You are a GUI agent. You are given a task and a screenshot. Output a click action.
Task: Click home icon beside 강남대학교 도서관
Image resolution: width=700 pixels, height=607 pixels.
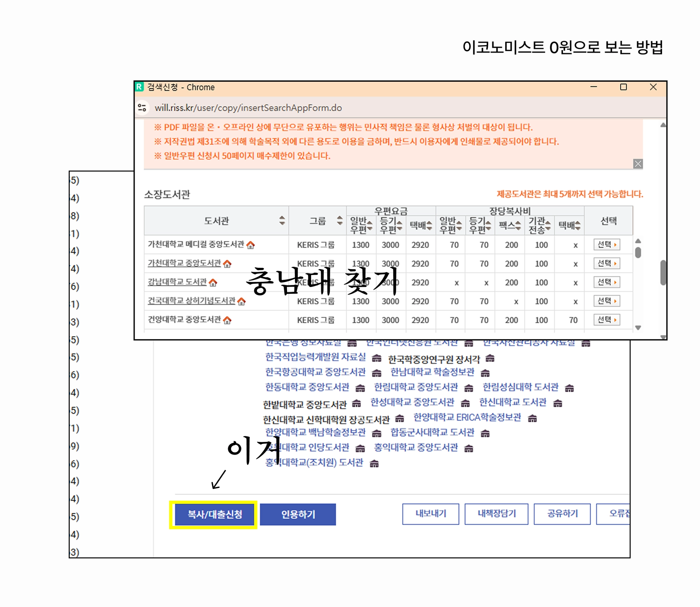(213, 282)
